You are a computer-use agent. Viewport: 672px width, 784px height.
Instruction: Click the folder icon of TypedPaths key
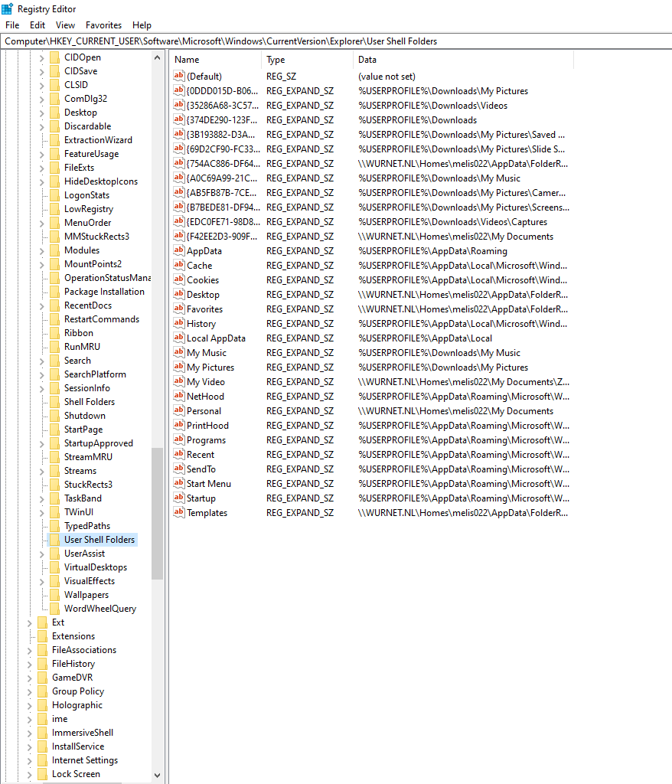54,525
